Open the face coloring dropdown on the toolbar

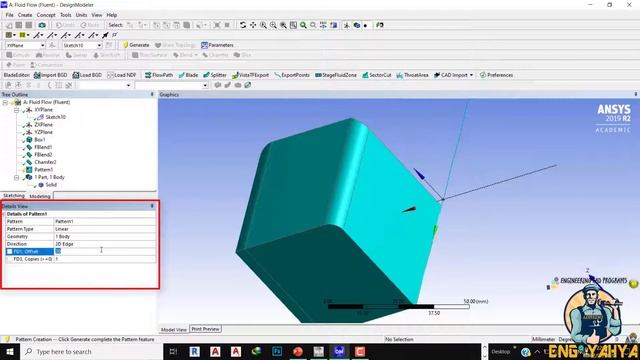point(14,35)
